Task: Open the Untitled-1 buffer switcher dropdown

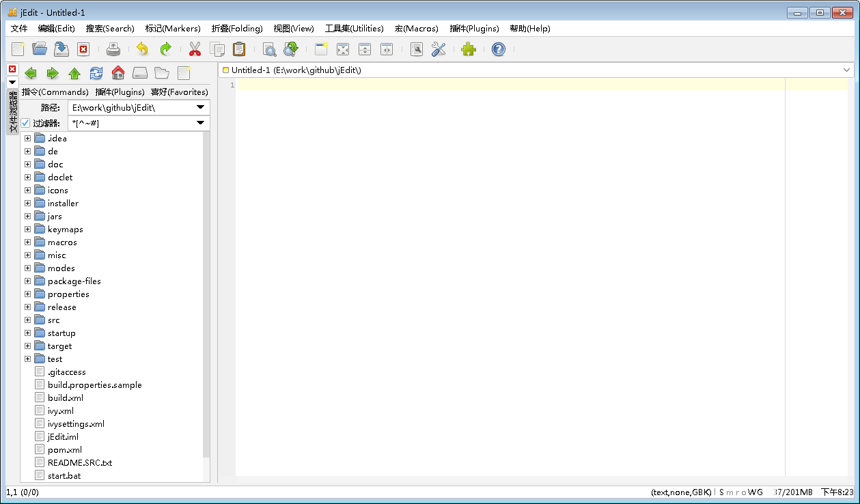Action: coord(847,70)
